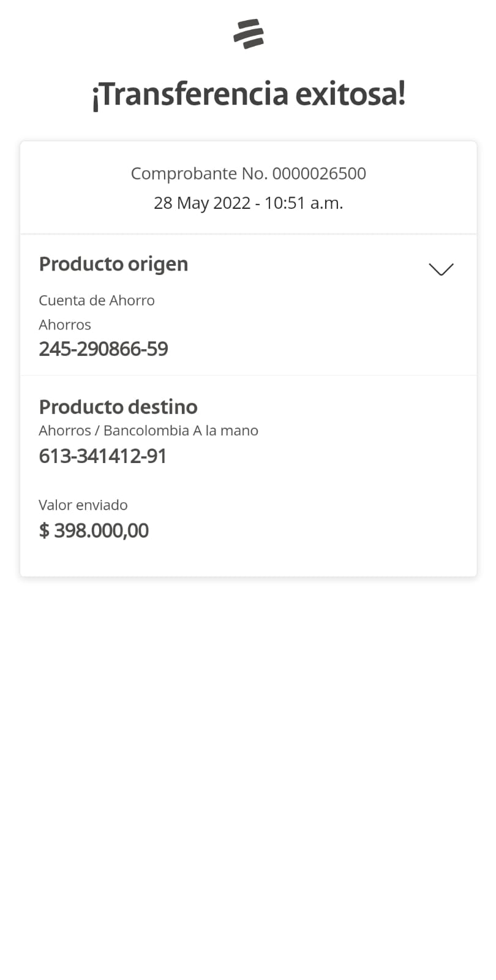The width and height of the screenshot is (496, 980).
Task: Click the date '28 May 2022'
Action: (x=202, y=203)
